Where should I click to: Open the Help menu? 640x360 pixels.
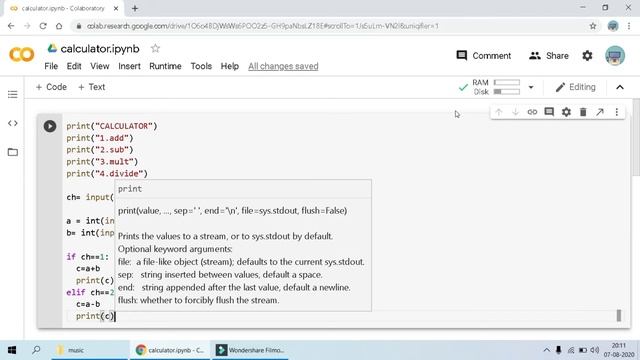[230, 66]
